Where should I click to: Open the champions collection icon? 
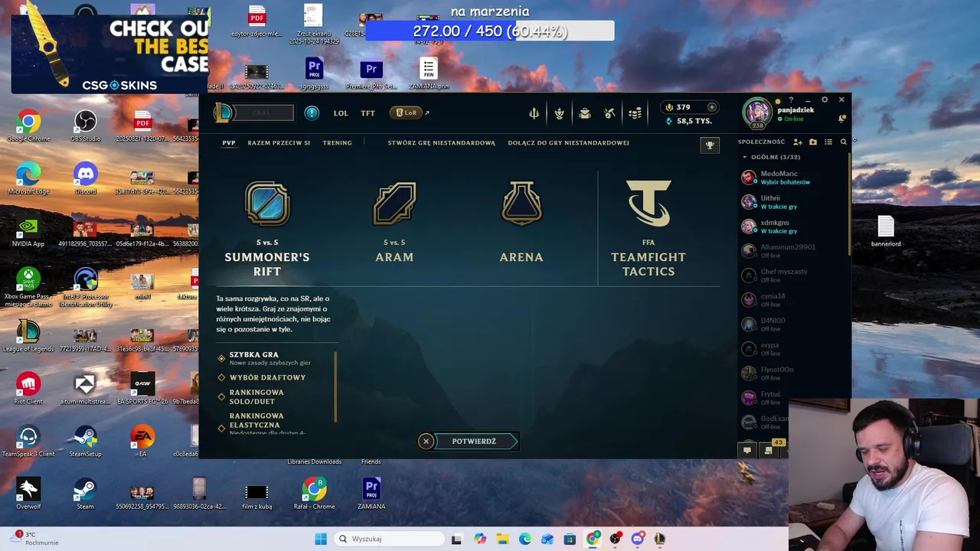(x=534, y=113)
